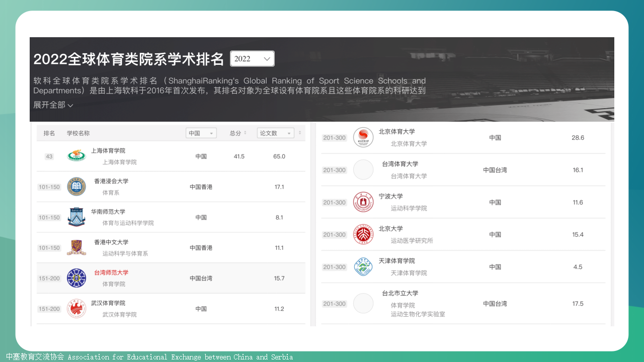This screenshot has height=362, width=644.
Task: Open the 武汉体育学院 school name link
Action: pos(108,303)
